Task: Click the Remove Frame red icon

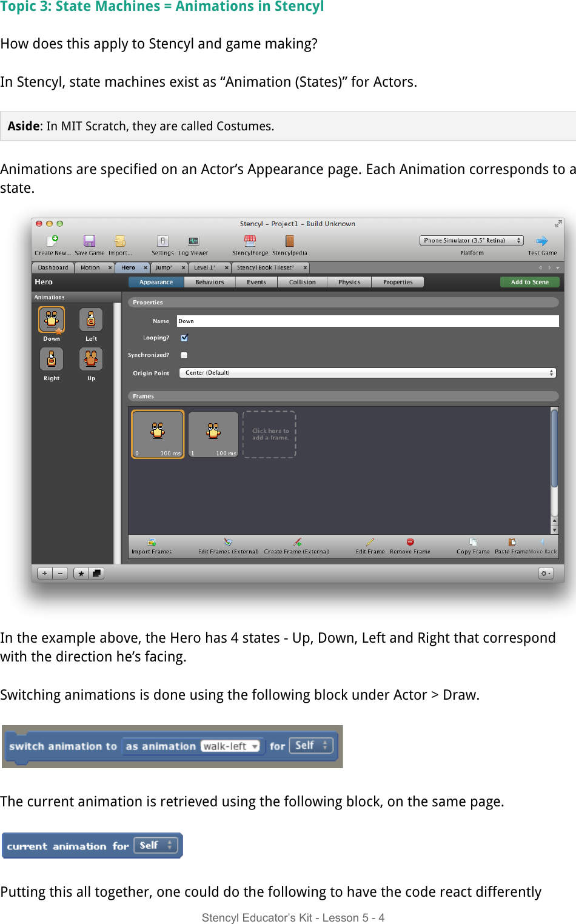Action: click(x=410, y=542)
